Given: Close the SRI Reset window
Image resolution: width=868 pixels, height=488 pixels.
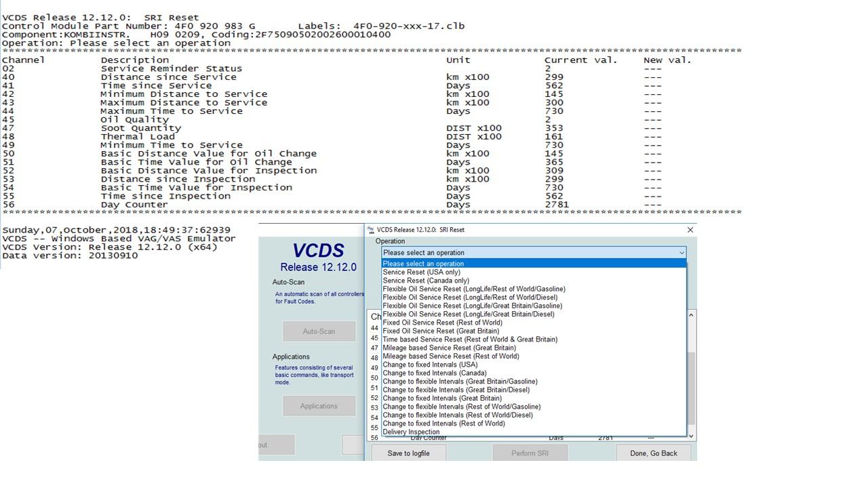Looking at the screenshot, I should (690, 230).
